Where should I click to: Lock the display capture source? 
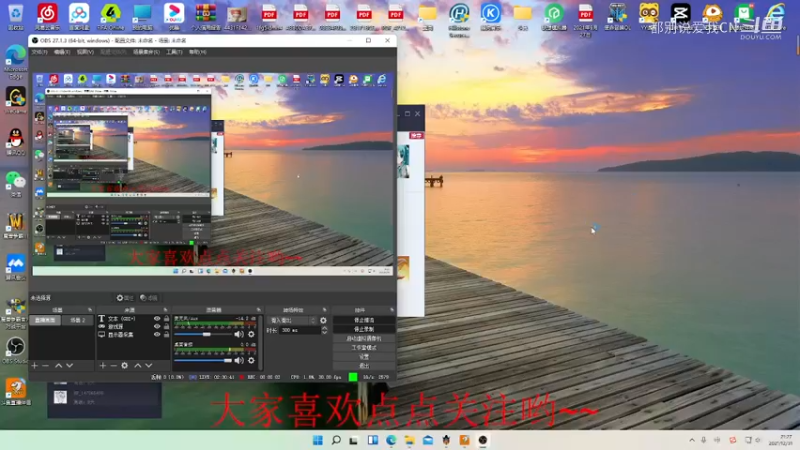coord(166,335)
